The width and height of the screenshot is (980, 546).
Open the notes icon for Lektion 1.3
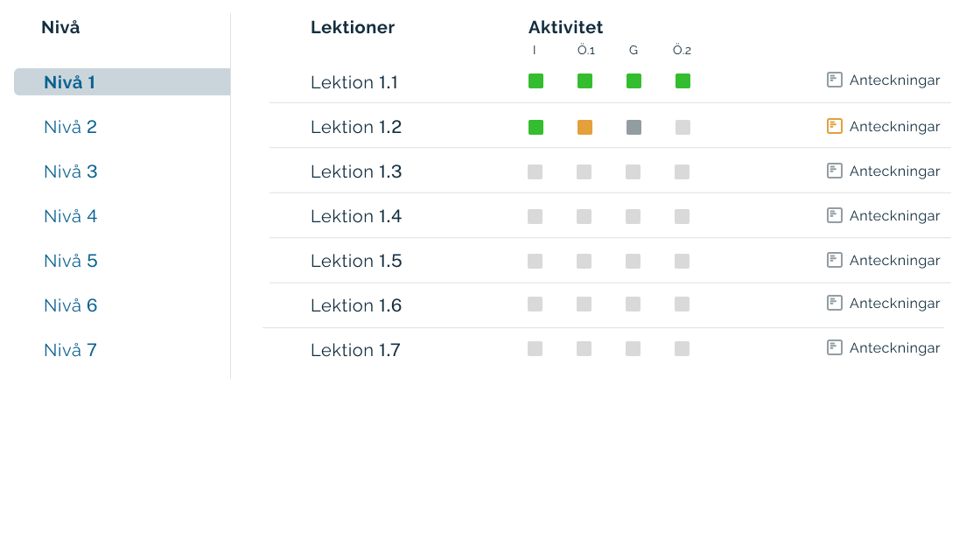click(835, 171)
